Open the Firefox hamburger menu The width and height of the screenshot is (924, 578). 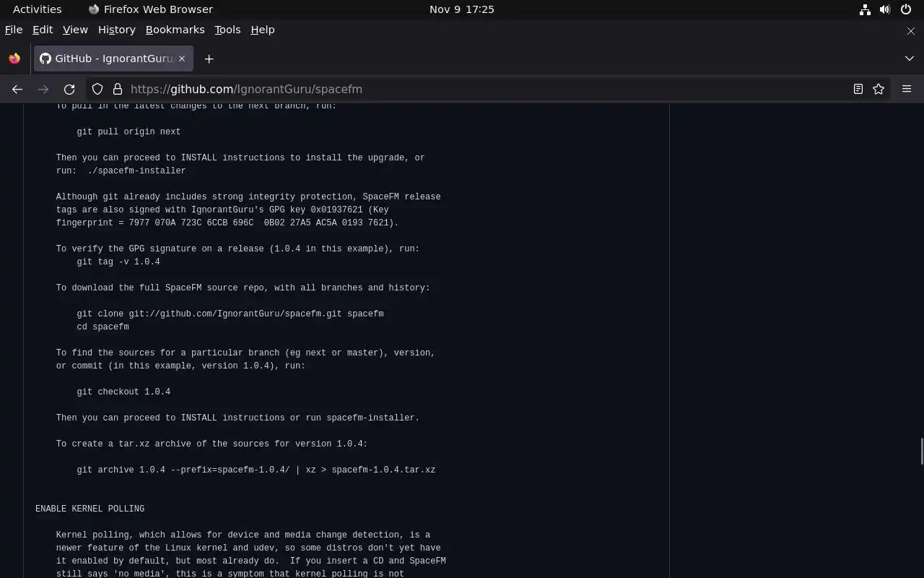907,89
